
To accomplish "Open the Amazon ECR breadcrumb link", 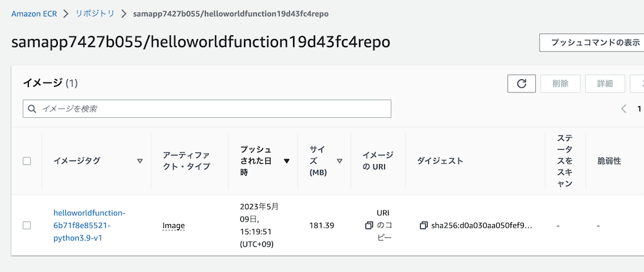I will [34, 14].
